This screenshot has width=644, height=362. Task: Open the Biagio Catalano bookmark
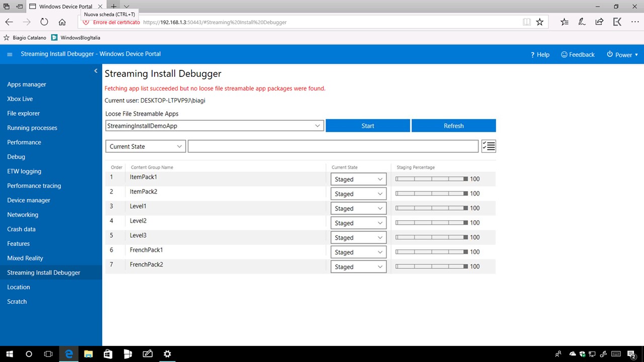tap(25, 38)
